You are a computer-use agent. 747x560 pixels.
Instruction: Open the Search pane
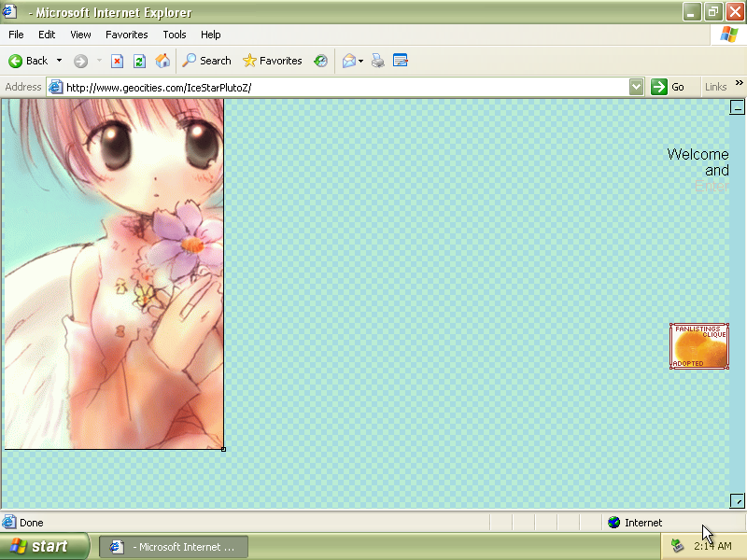(x=206, y=61)
